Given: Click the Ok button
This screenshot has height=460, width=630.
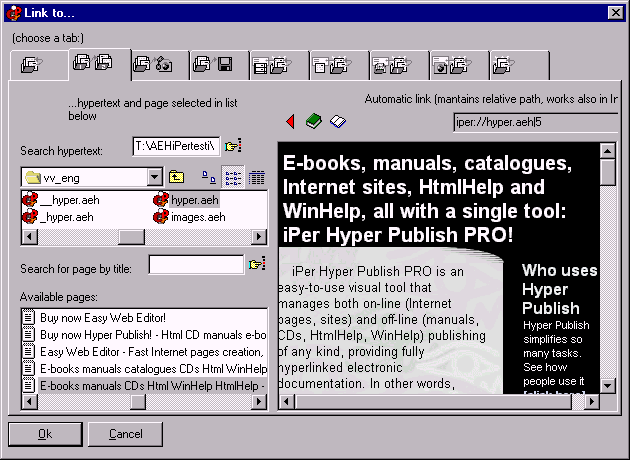Looking at the screenshot, I should tap(45, 434).
